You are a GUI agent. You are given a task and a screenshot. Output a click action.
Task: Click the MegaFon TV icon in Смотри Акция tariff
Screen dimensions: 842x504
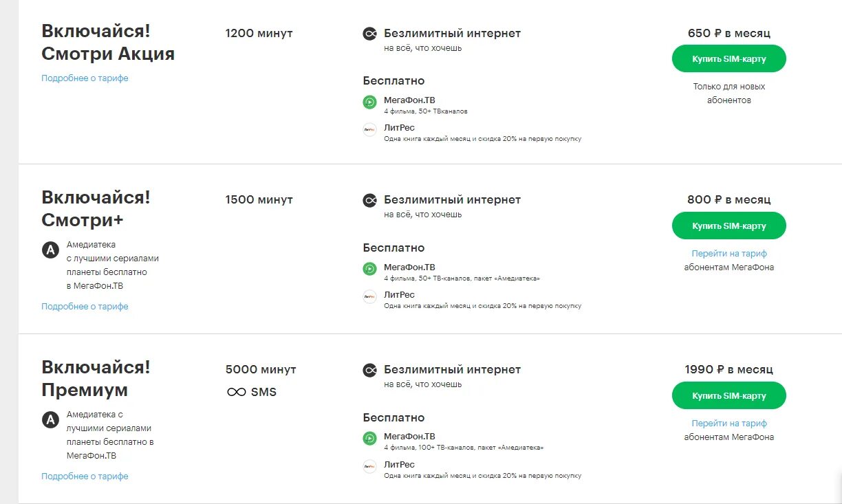[370, 102]
